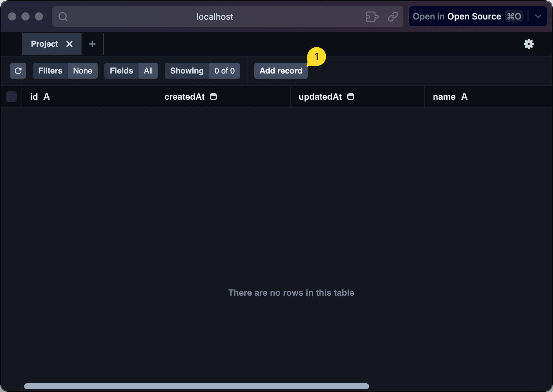The width and height of the screenshot is (553, 392).
Task: Click the createdAt date type icon
Action: 213,97
